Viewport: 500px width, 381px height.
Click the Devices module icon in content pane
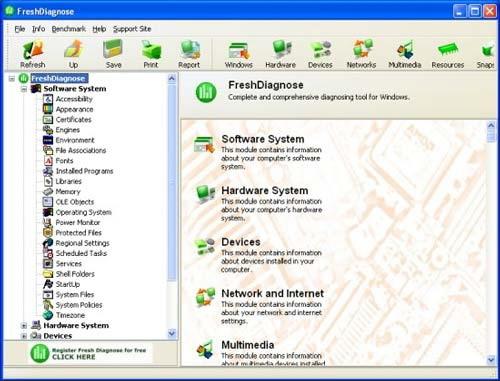click(205, 247)
